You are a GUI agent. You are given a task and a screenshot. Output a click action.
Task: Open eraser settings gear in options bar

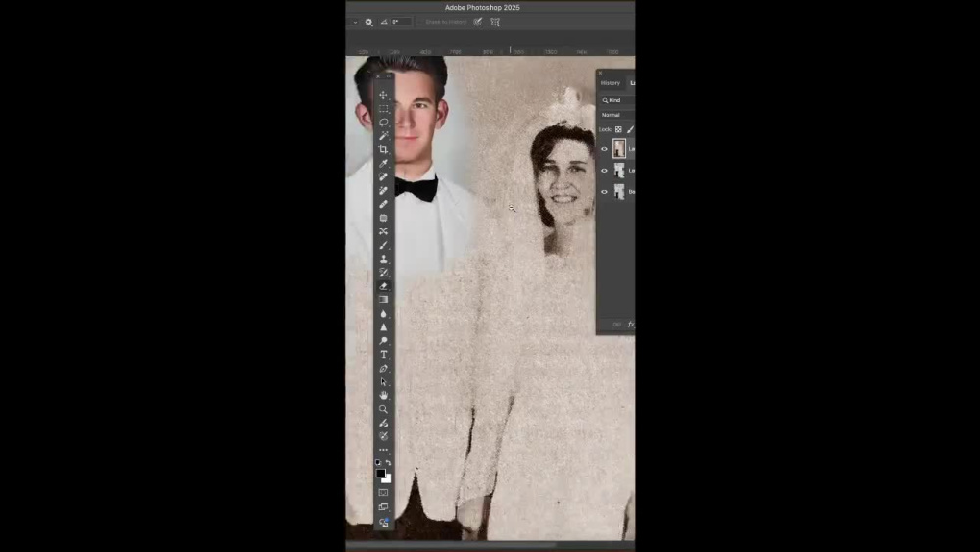pyautogui.click(x=368, y=22)
